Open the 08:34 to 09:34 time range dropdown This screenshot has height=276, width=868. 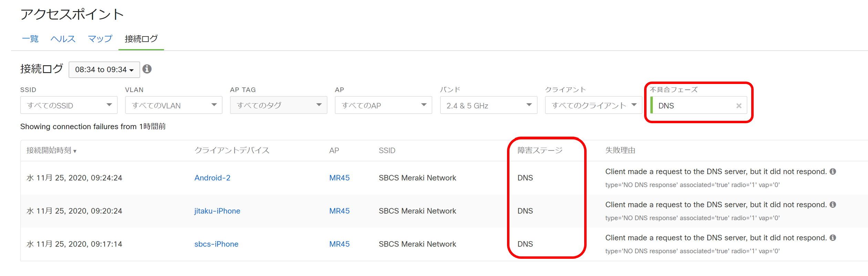[104, 70]
